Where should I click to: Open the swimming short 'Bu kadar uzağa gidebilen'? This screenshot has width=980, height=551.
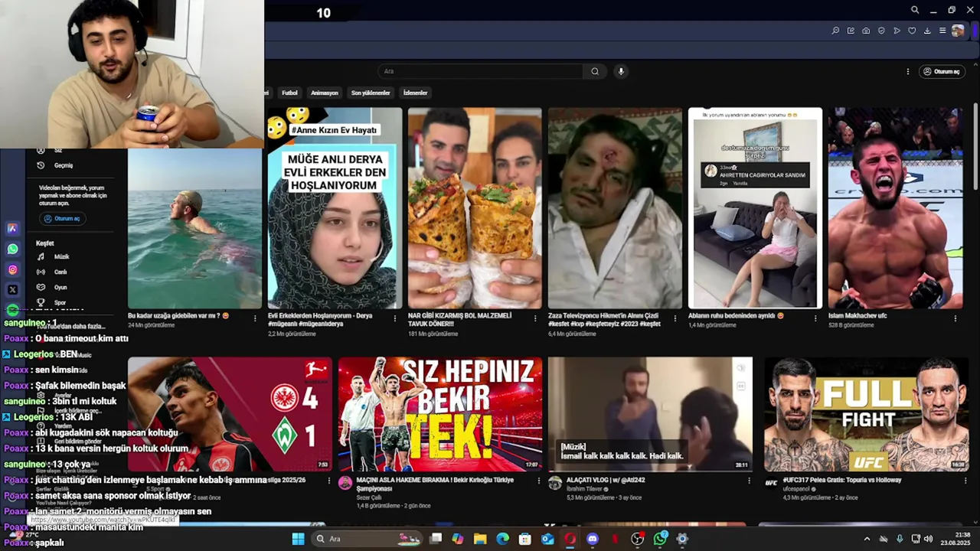(x=194, y=228)
